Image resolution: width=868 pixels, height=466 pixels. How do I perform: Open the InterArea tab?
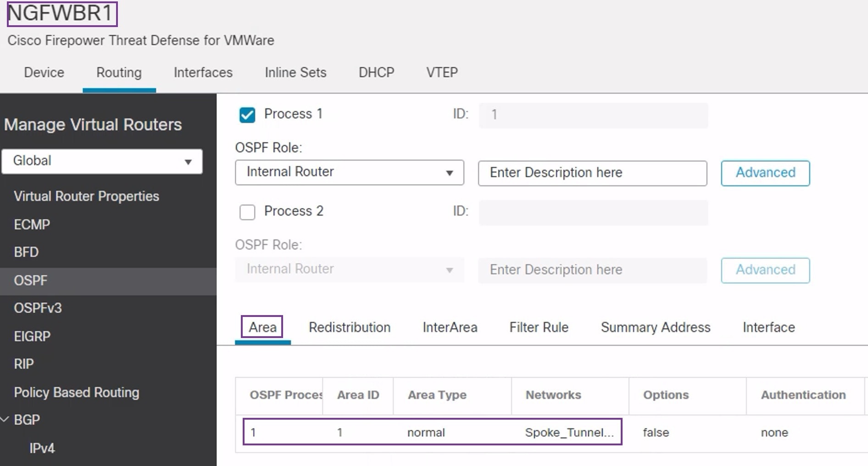(x=450, y=327)
